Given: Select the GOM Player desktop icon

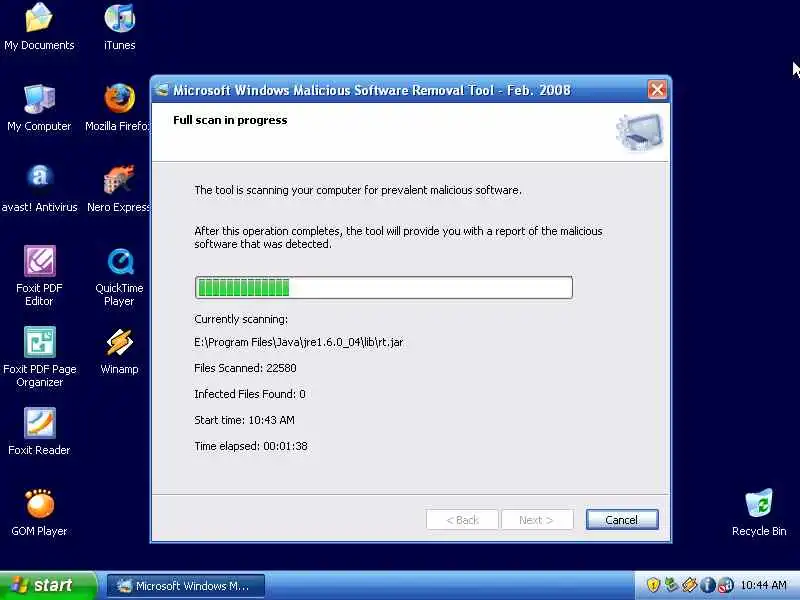Looking at the screenshot, I should [x=39, y=512].
